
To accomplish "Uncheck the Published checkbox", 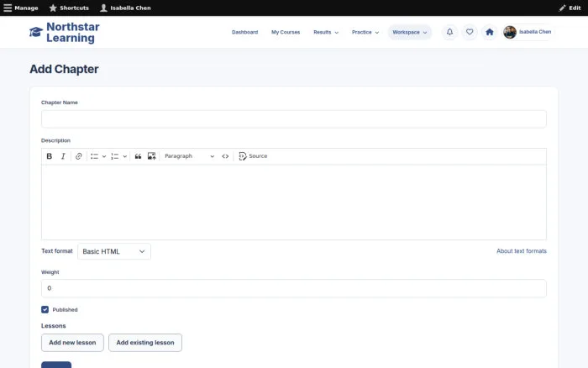I will click(x=45, y=309).
